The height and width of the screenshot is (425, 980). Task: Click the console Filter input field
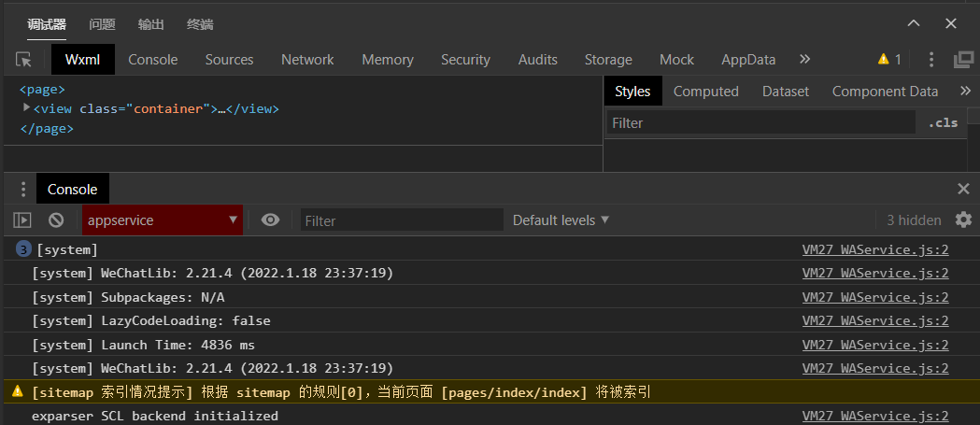tap(402, 220)
